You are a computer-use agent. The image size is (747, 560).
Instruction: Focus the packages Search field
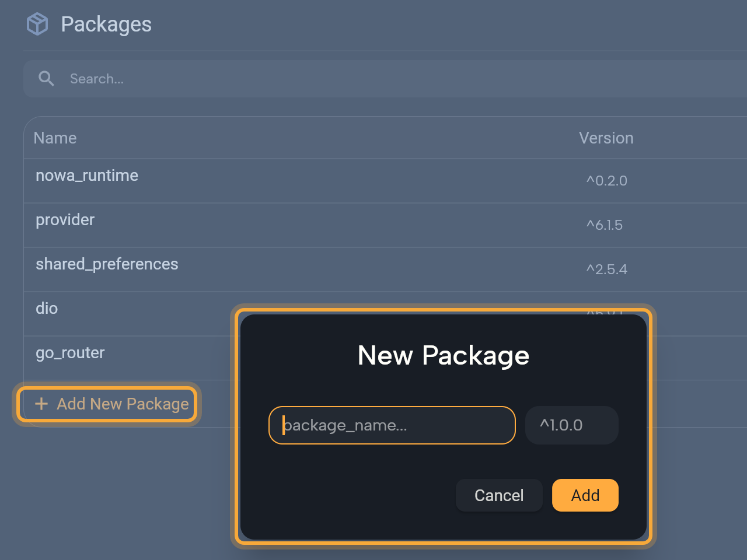(385, 79)
